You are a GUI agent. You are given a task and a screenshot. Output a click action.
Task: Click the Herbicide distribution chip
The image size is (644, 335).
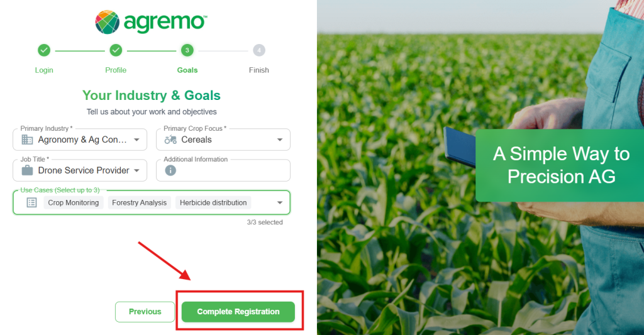coord(213,202)
